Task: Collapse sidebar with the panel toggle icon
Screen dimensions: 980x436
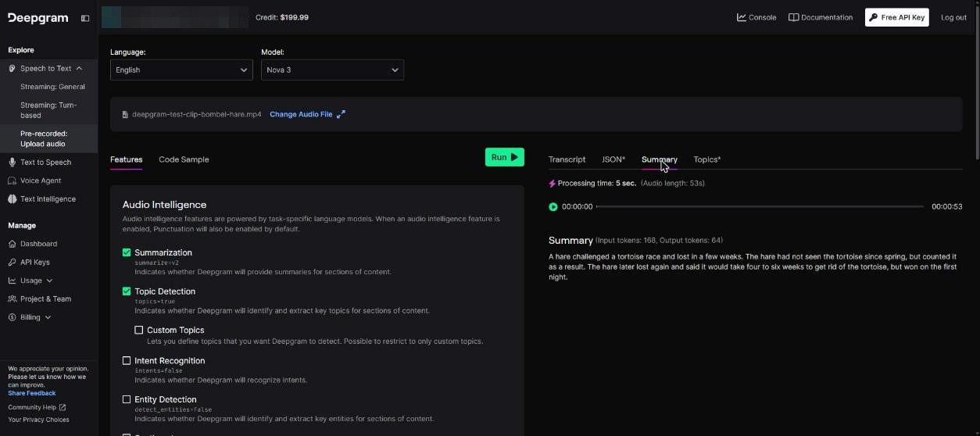Action: tap(85, 18)
